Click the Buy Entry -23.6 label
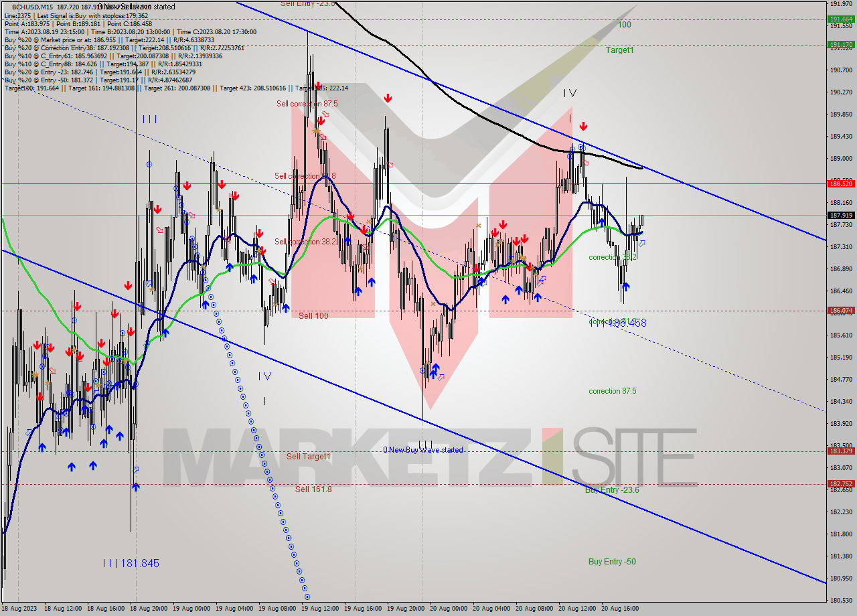Image resolution: width=857 pixels, height=616 pixels. 612,490
